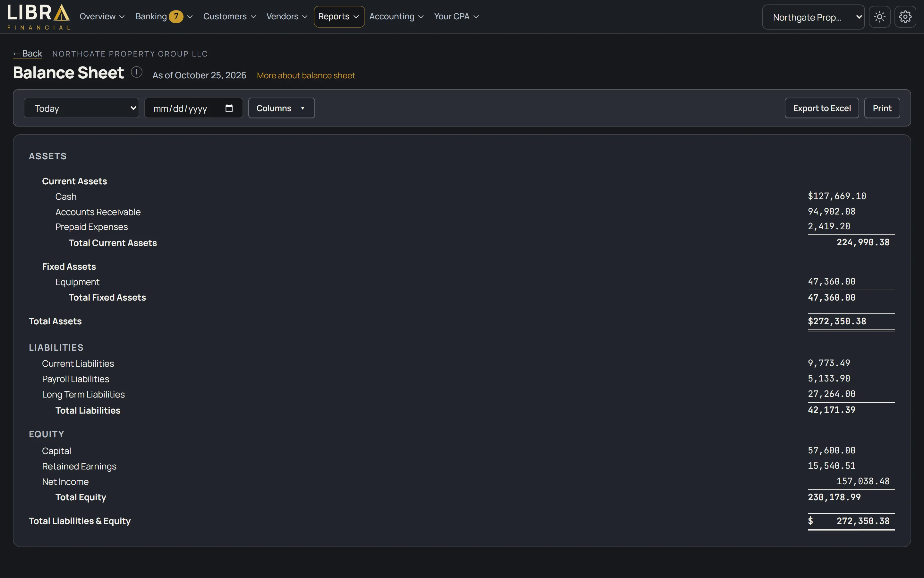Open the Banking menu
This screenshot has width=924, height=578.
click(164, 16)
